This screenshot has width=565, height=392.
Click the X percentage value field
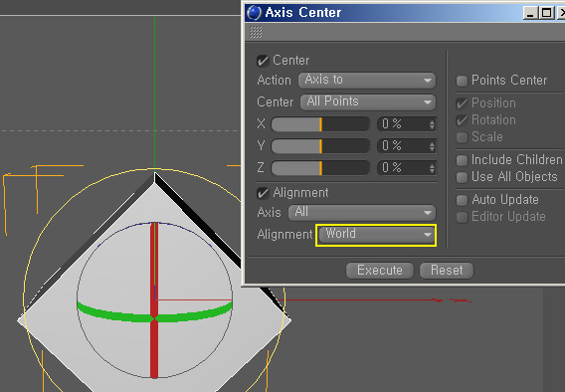pyautogui.click(x=403, y=124)
